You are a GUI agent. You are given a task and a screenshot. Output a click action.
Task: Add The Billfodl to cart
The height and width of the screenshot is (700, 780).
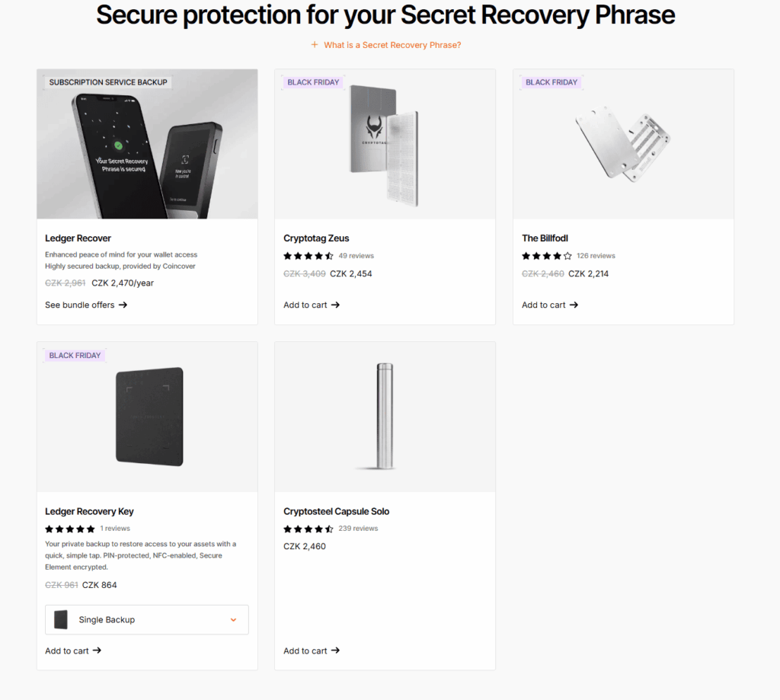(x=542, y=305)
